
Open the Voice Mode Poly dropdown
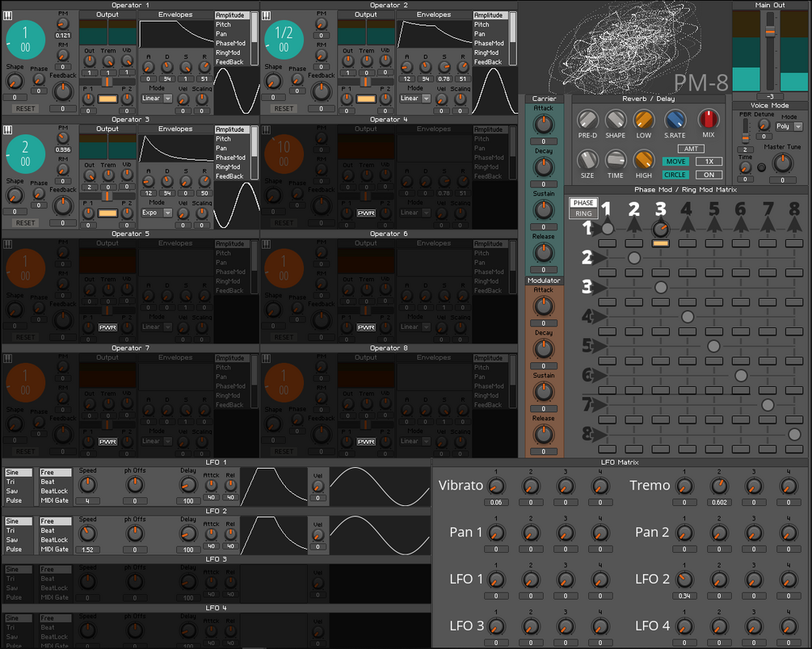tap(789, 126)
